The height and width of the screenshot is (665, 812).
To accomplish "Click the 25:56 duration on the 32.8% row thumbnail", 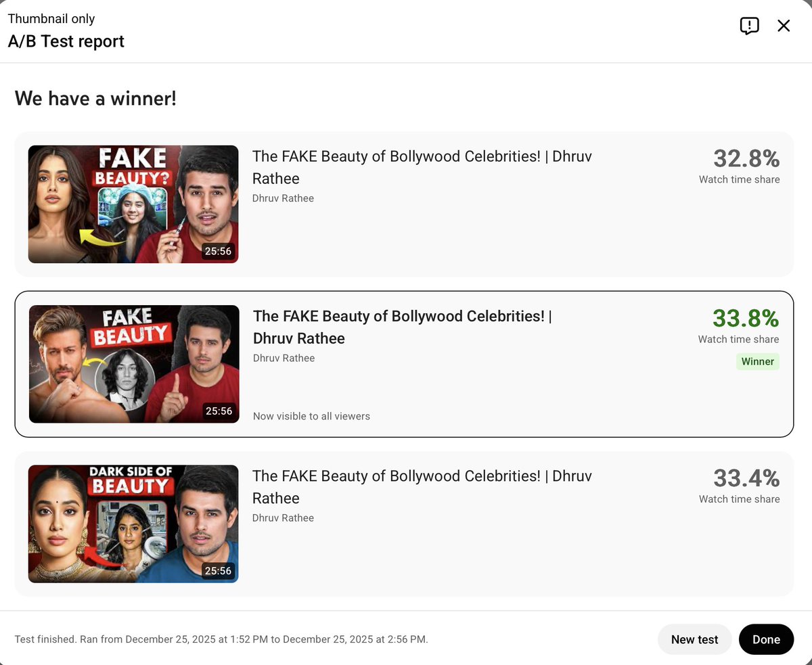I will [x=218, y=251].
